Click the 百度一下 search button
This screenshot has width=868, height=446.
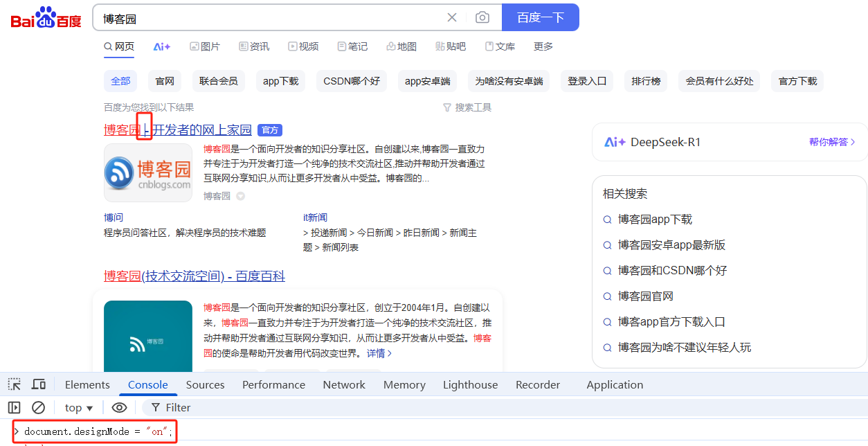(x=541, y=17)
